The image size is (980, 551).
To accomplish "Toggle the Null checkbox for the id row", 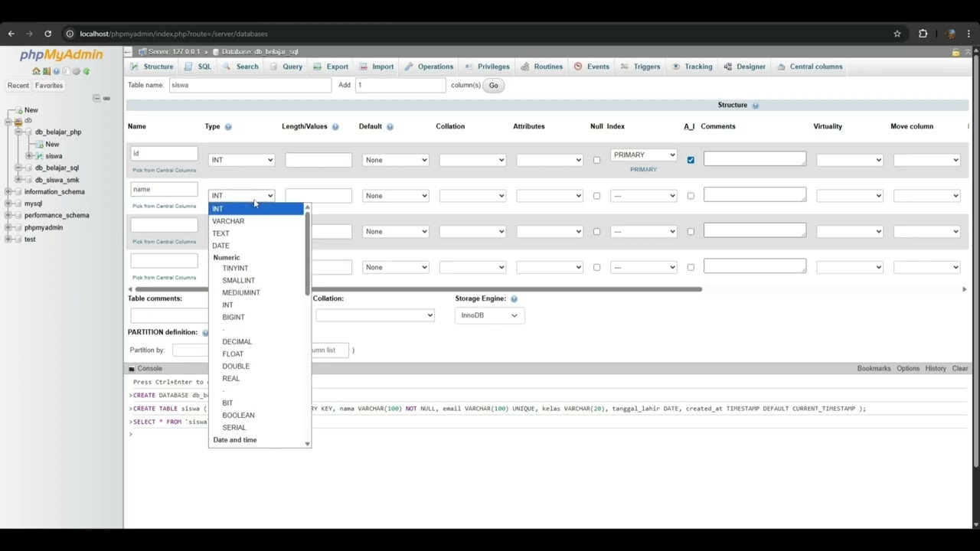I will [597, 160].
